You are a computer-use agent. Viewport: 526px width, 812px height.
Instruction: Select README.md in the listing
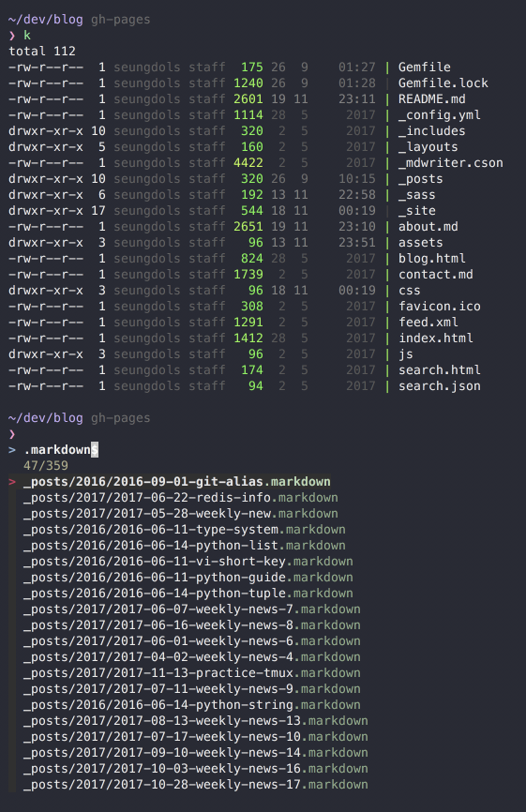coord(432,98)
